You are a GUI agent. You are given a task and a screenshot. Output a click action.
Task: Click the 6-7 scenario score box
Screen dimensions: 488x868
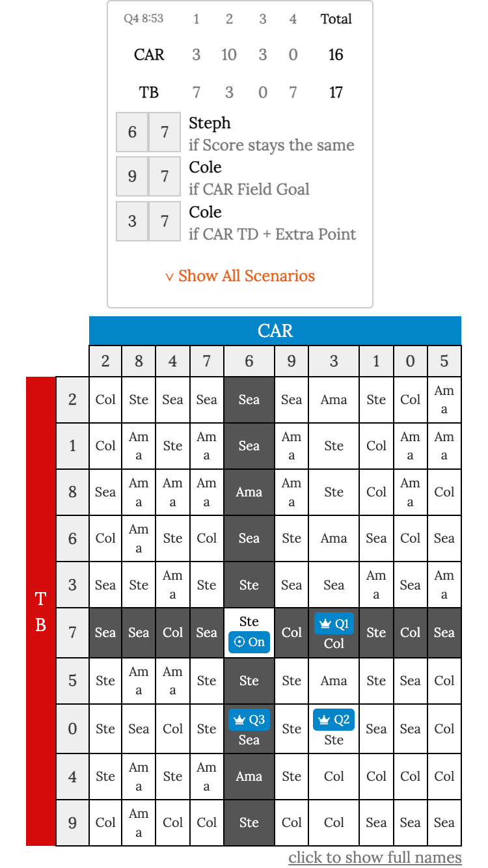tap(148, 131)
